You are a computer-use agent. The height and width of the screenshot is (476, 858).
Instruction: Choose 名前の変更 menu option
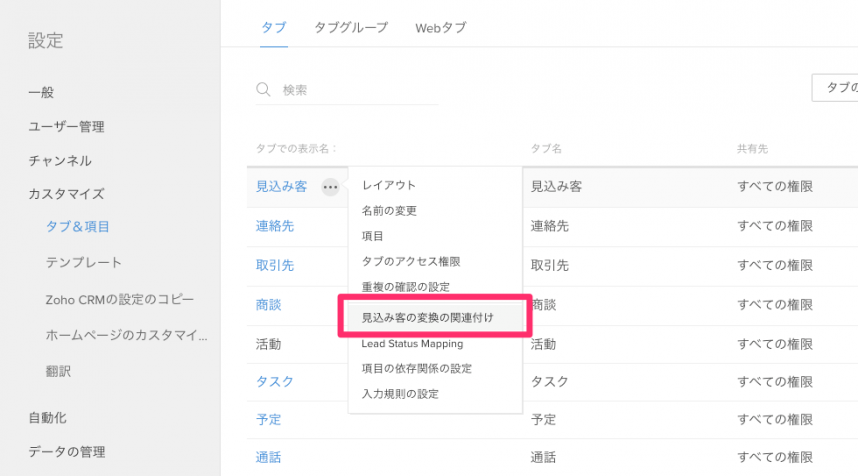[x=389, y=211]
